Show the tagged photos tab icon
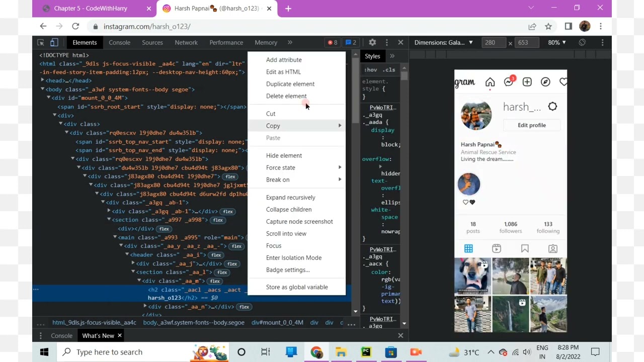Viewport: 644px width, 362px height. click(553, 248)
